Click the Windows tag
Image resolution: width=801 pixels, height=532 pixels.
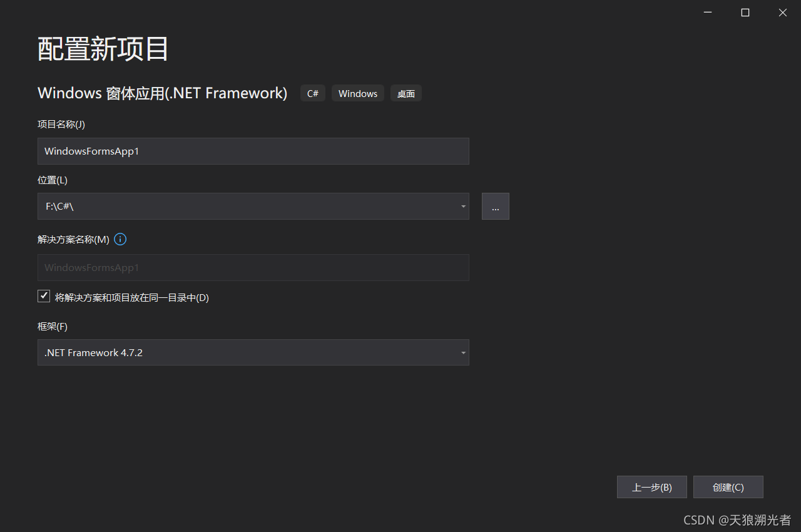pos(358,93)
